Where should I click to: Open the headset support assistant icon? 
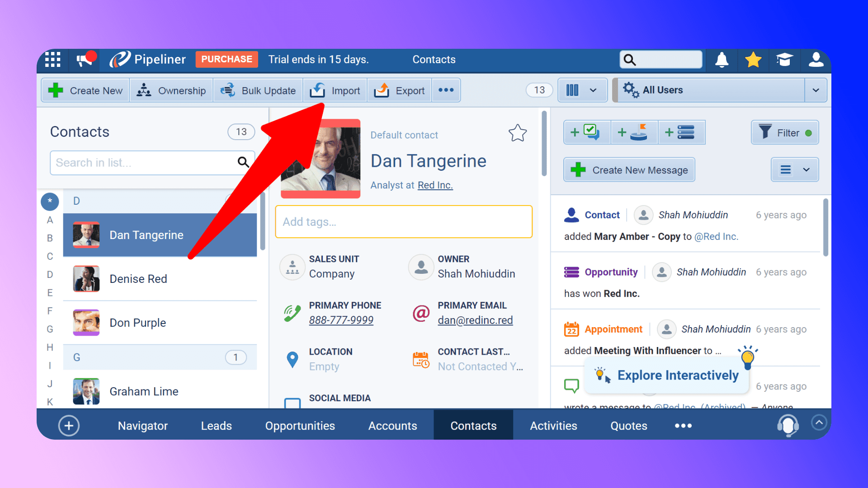(788, 426)
